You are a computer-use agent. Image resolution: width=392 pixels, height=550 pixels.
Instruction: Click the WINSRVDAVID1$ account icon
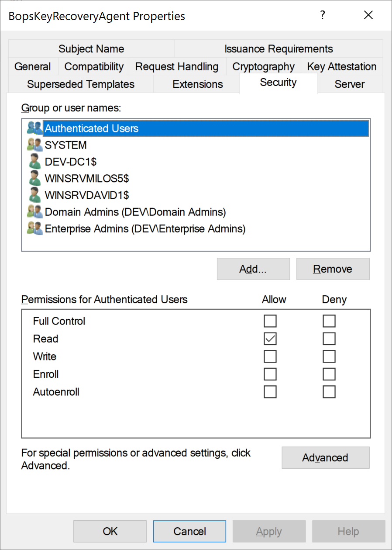point(34,195)
